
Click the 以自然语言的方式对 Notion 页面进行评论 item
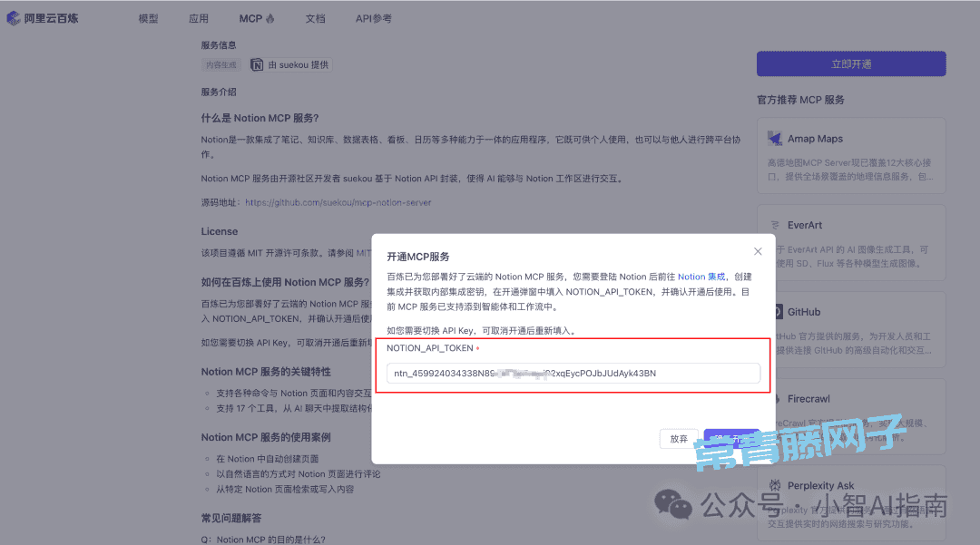pos(299,474)
